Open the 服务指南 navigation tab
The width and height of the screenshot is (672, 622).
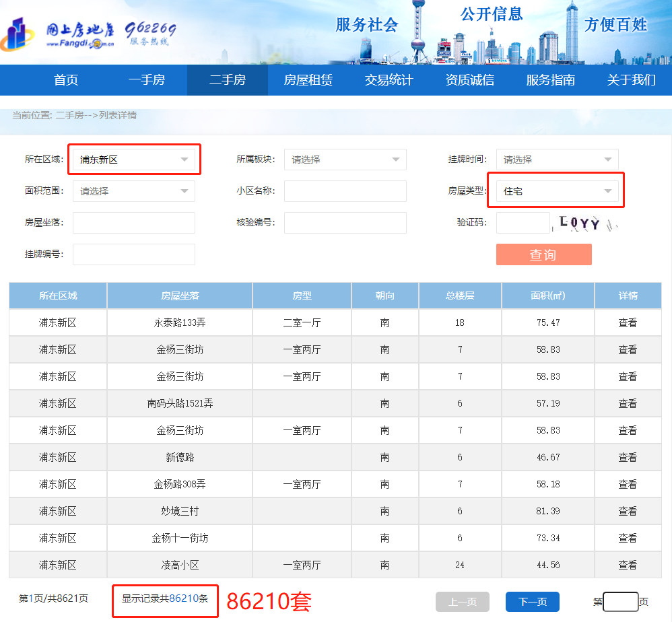point(550,80)
